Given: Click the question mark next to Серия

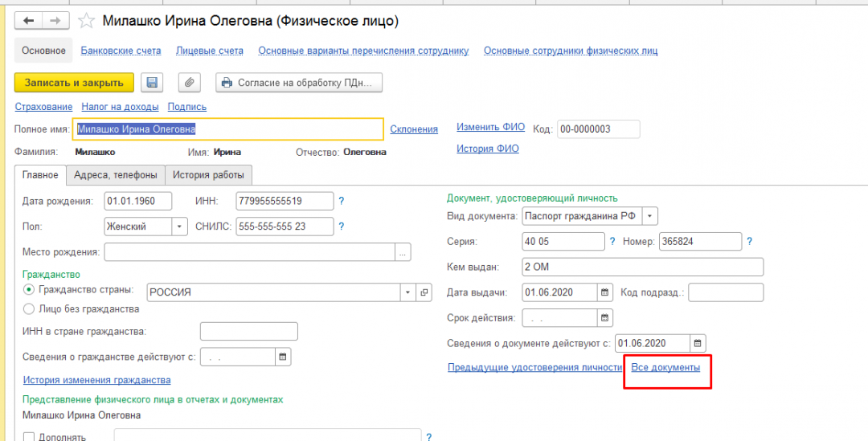Looking at the screenshot, I should click(612, 241).
